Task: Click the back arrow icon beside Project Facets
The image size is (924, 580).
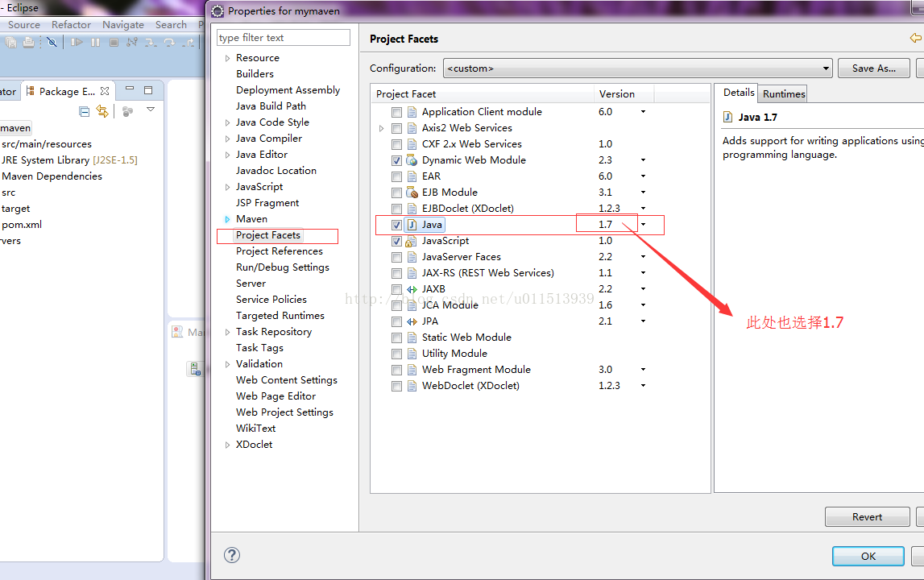Action: click(x=916, y=39)
